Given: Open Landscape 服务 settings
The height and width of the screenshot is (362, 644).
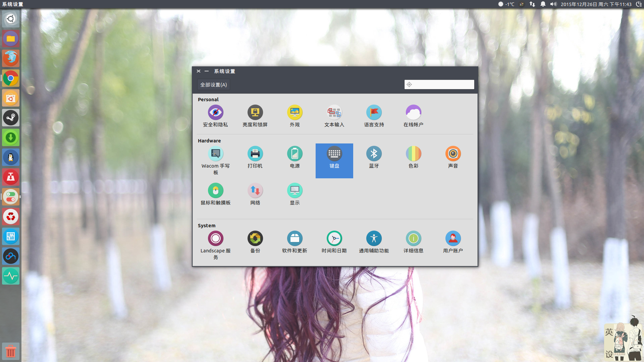Looking at the screenshot, I should (x=215, y=245).
